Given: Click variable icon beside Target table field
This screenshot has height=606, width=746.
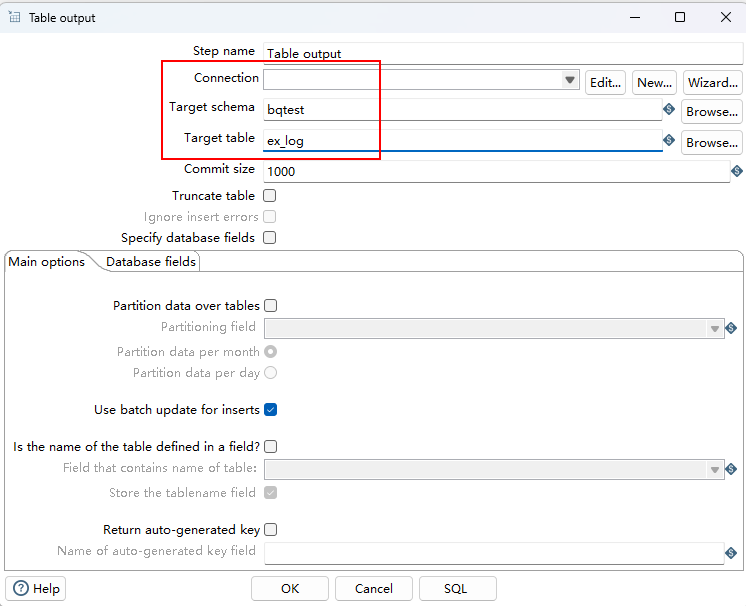Looking at the screenshot, I should pyautogui.click(x=669, y=140).
